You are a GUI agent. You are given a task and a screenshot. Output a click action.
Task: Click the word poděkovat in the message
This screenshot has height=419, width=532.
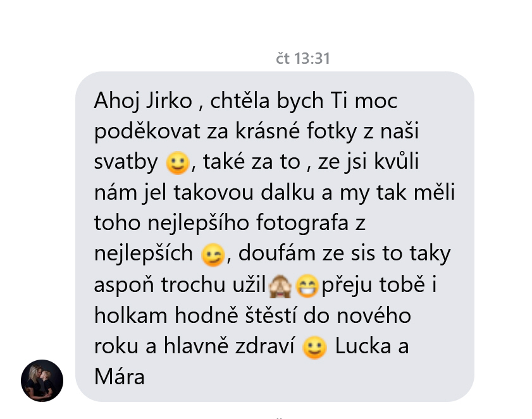[x=147, y=131]
